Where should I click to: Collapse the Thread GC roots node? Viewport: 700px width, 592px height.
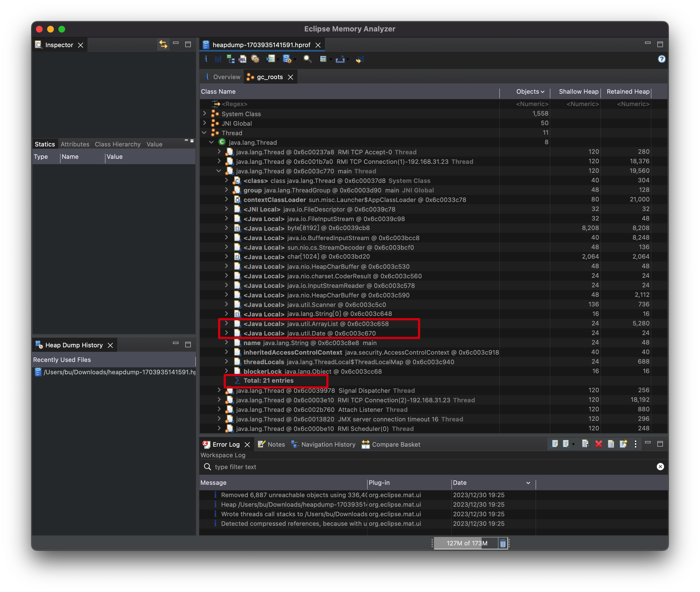pyautogui.click(x=204, y=133)
